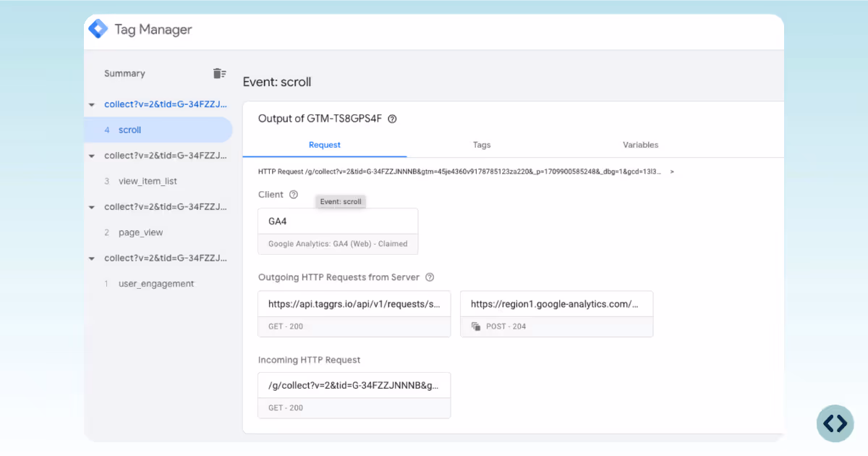Switch to the Variables tab
The width and height of the screenshot is (868, 456).
tap(640, 145)
